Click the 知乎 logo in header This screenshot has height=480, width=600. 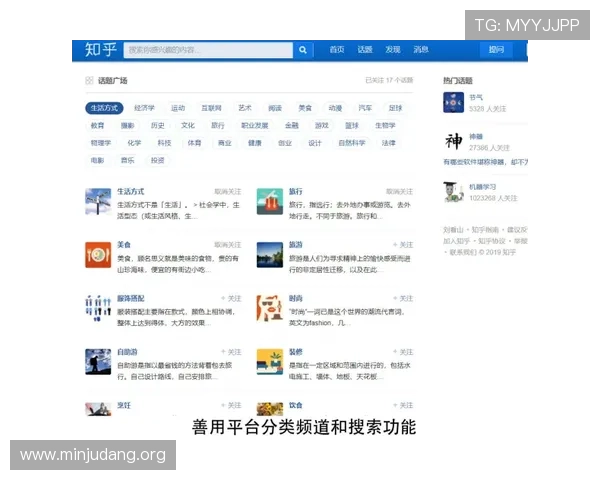(x=101, y=50)
